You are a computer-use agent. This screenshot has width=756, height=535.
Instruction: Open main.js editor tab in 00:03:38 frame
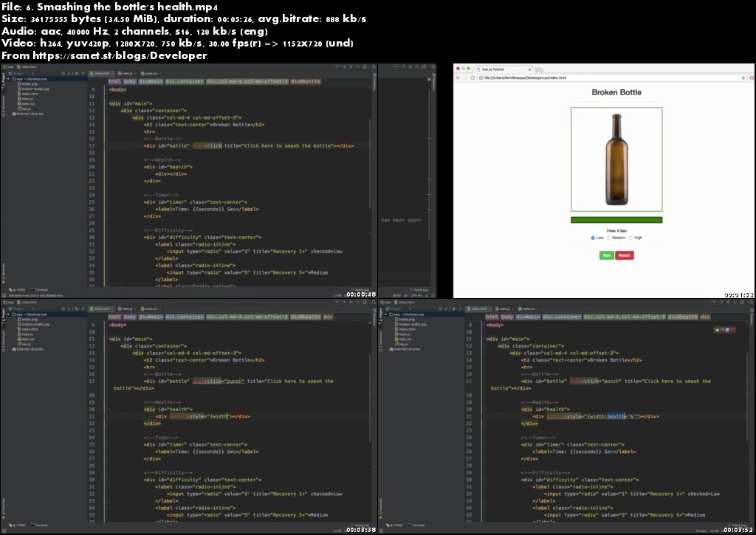[126, 308]
